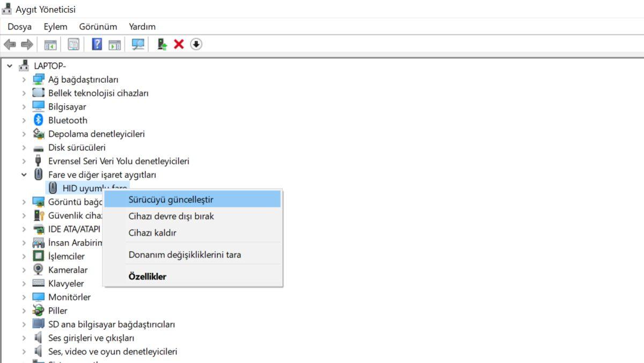644x363 pixels.
Task: Click the scan for hardware changes monitor icon
Action: pyautogui.click(x=138, y=44)
